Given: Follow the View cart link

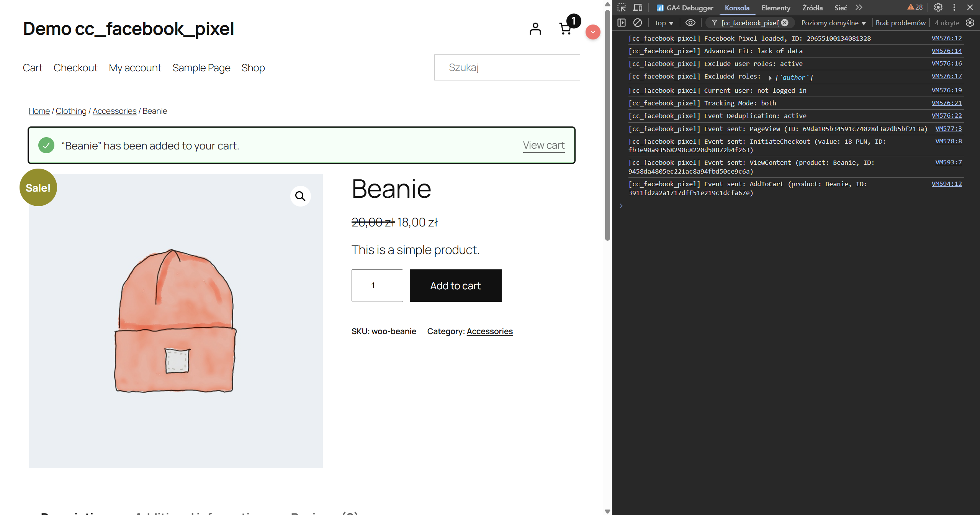Looking at the screenshot, I should click(543, 145).
